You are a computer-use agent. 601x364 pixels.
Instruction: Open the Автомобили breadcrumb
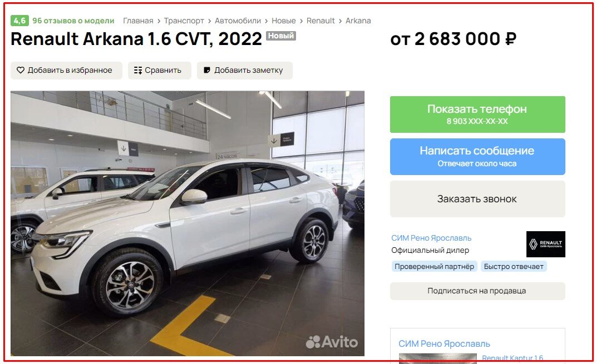(238, 21)
